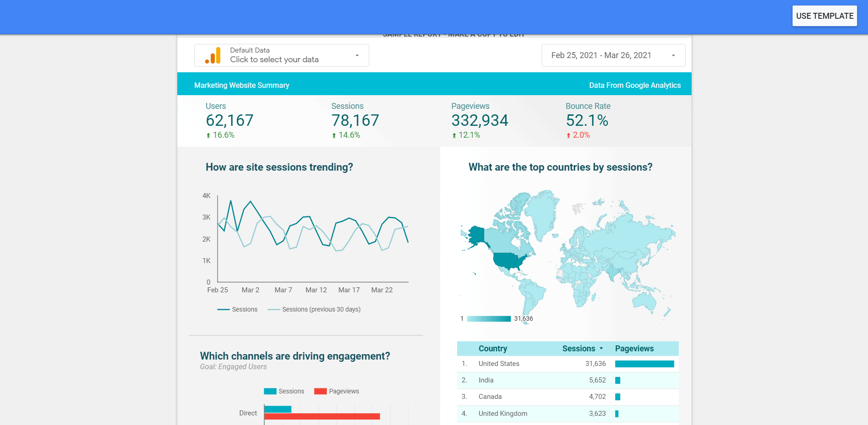Click the green up arrow under Users
Image resolution: width=868 pixels, height=425 pixels.
point(208,135)
